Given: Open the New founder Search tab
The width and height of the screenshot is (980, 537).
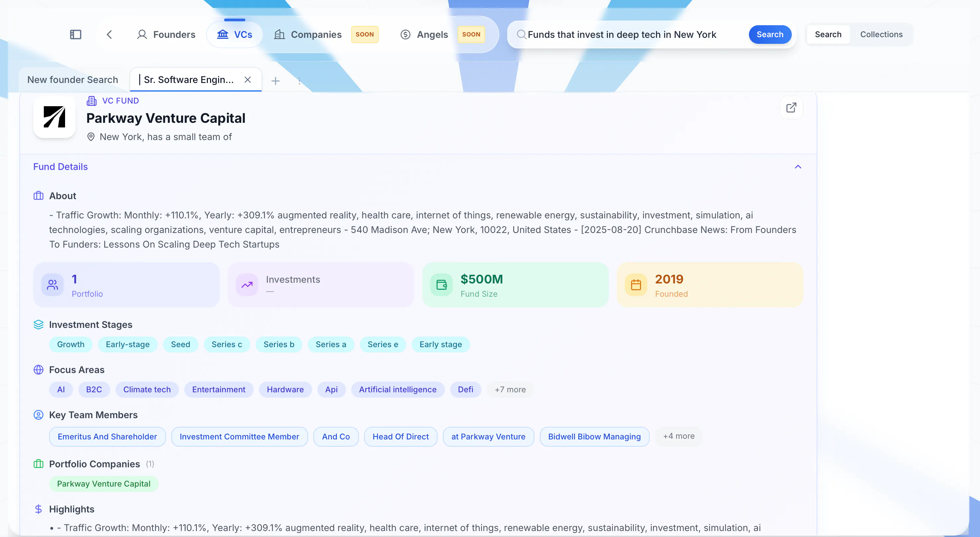Looking at the screenshot, I should (73, 80).
